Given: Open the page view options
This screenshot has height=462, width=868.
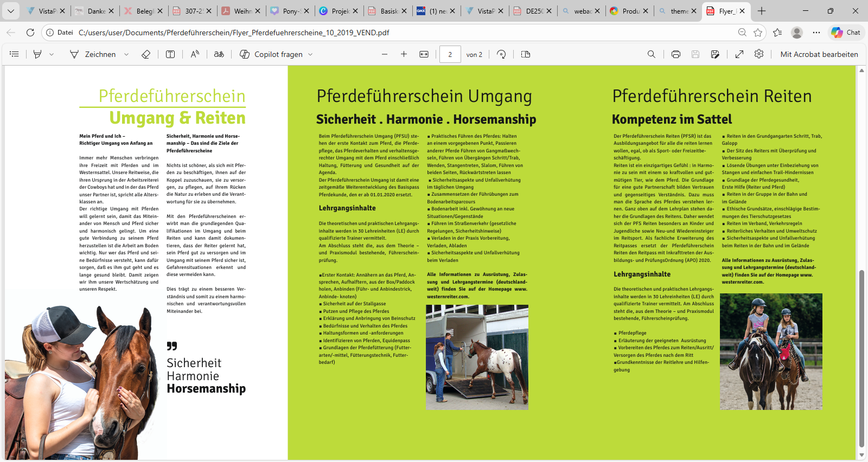Looking at the screenshot, I should point(526,54).
